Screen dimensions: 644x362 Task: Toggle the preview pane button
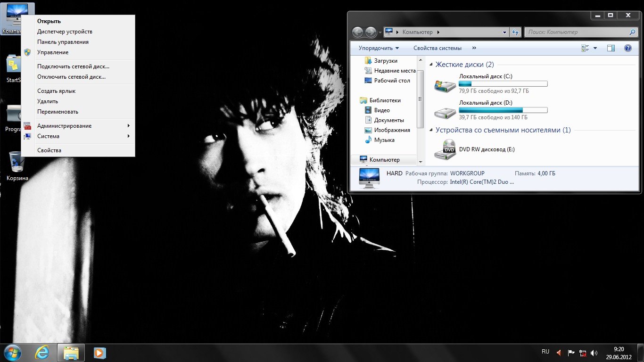coord(611,48)
